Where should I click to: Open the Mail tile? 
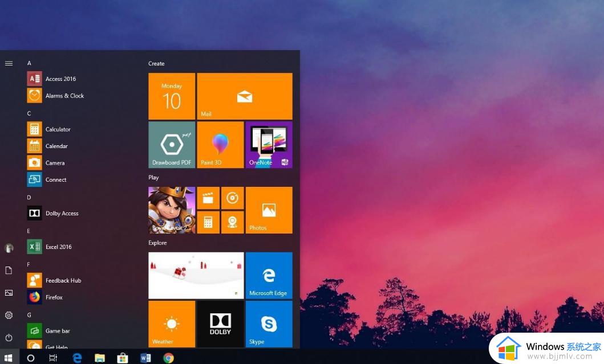[x=245, y=96]
